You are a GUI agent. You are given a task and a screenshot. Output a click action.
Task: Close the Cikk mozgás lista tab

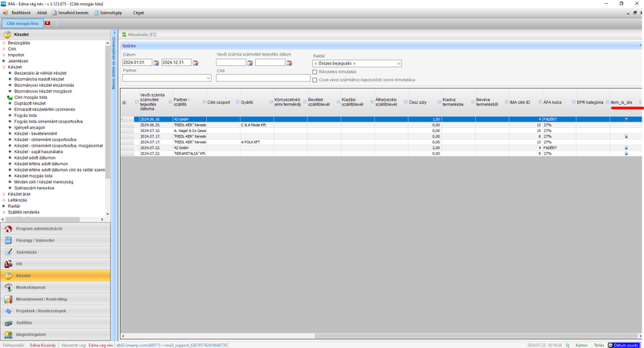[47, 23]
